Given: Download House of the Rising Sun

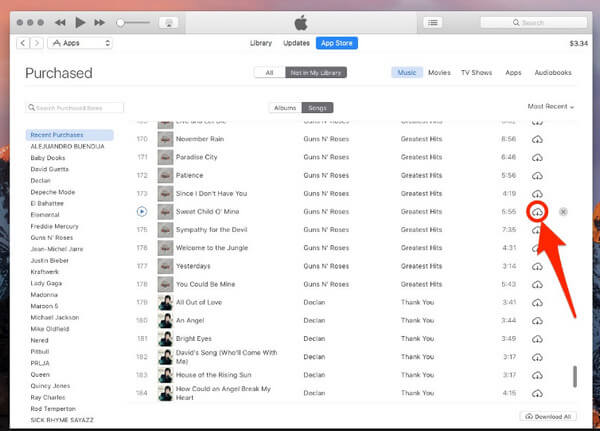Looking at the screenshot, I should (x=537, y=375).
